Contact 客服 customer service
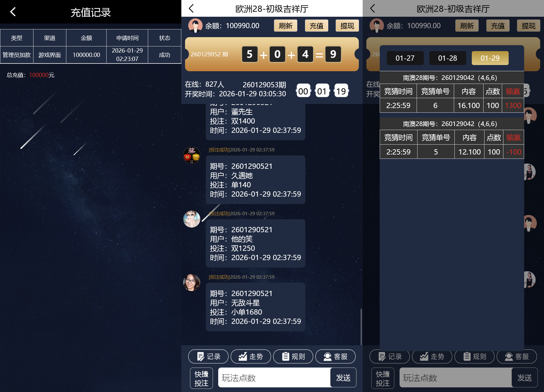544x392 pixels. [335, 356]
